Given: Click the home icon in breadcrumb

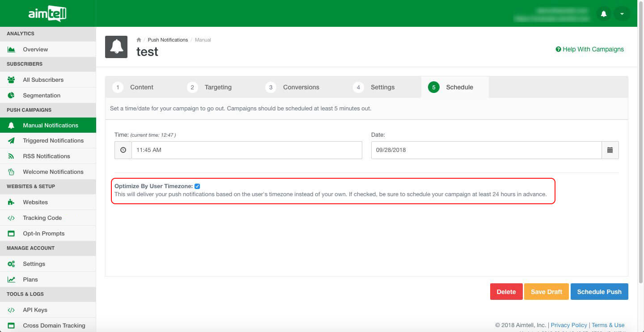Looking at the screenshot, I should click(x=139, y=40).
